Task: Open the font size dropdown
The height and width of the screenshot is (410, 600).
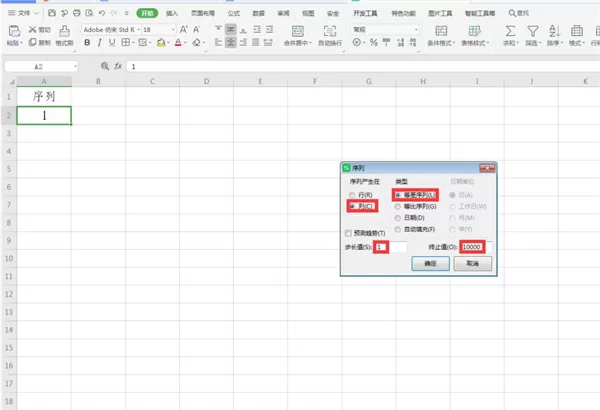Action: [x=173, y=29]
